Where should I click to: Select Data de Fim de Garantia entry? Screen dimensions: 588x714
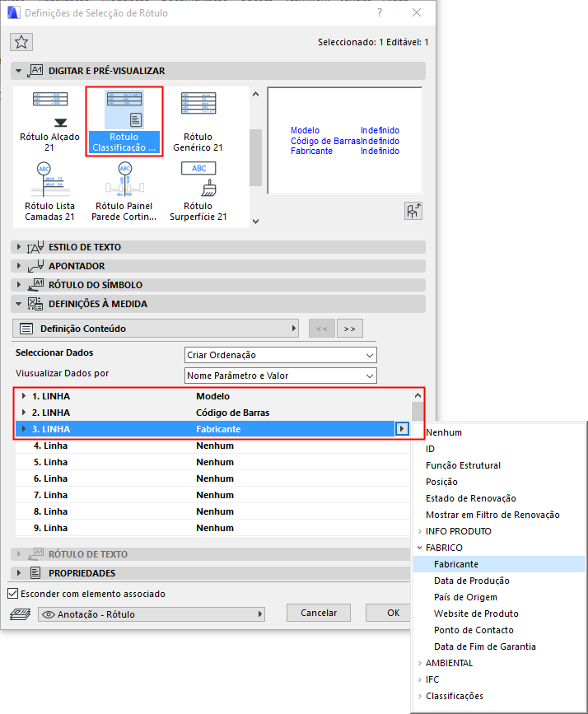point(499,646)
